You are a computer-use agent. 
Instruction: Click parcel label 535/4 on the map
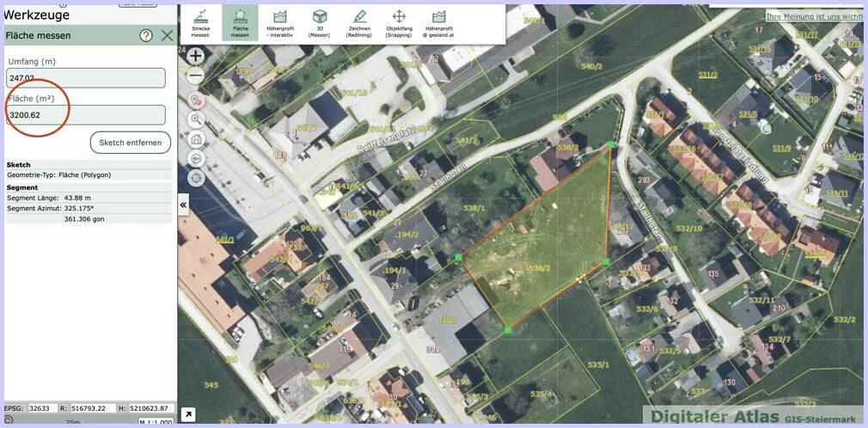coord(541,394)
